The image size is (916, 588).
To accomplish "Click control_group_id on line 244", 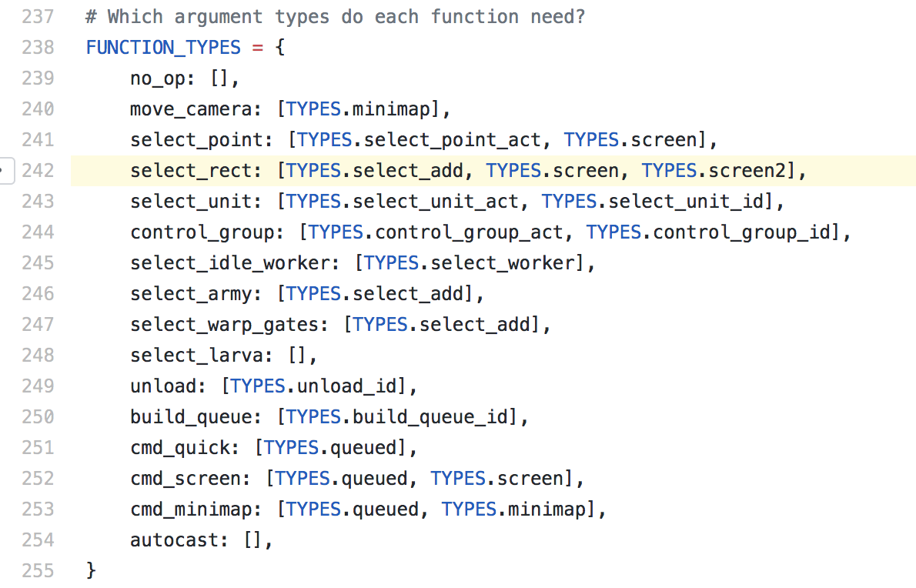I will pos(742,232).
